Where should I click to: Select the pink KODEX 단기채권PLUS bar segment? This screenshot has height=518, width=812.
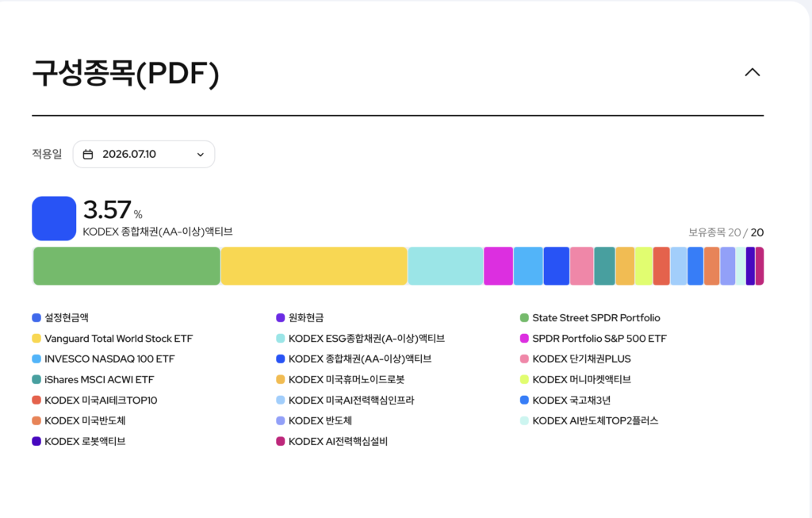581,267
